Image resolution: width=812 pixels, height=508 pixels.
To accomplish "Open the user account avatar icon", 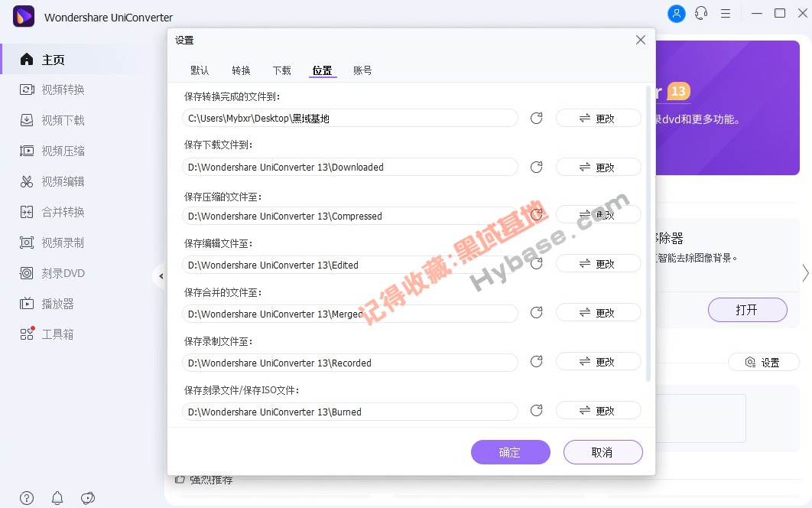I will point(677,14).
